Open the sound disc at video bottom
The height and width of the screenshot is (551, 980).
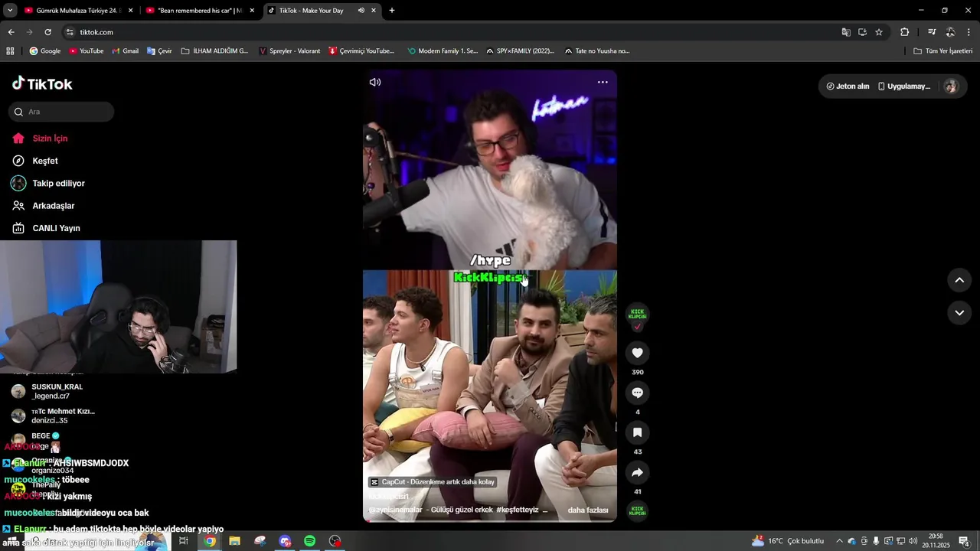(637, 510)
